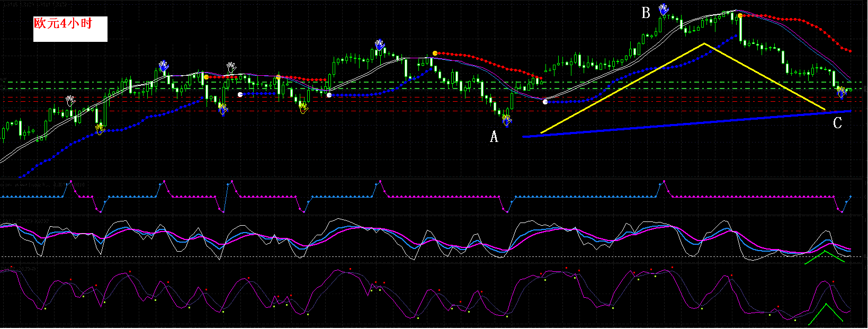Click the second white dot on the blue dotted line
Viewport: 868px width, 329px height.
pyautogui.click(x=329, y=95)
